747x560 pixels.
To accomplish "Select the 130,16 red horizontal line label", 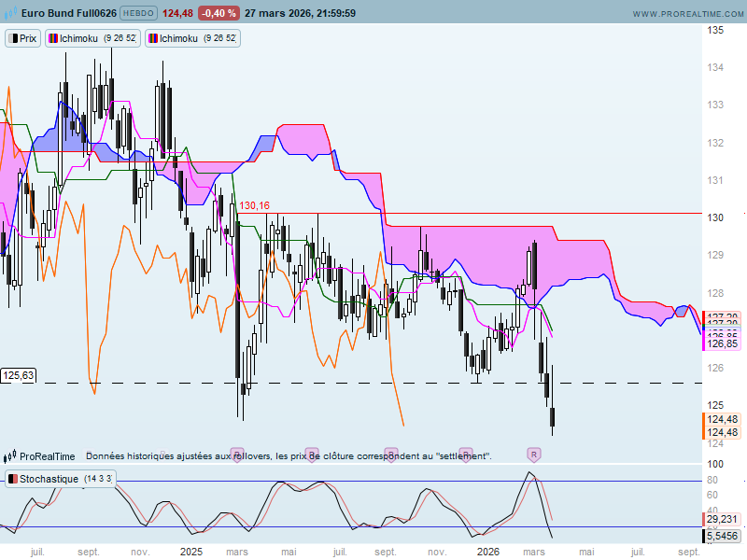I will (254, 205).
